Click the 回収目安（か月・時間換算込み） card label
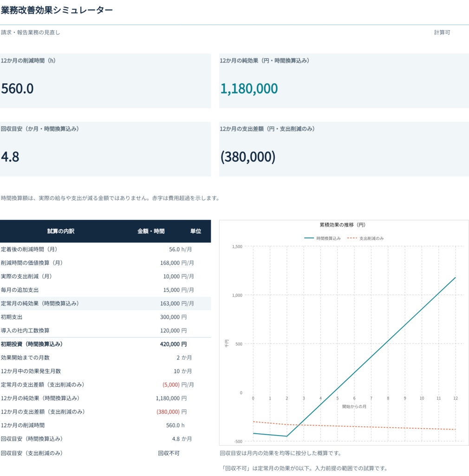Viewport: 469px width, 476px height. 40,129
